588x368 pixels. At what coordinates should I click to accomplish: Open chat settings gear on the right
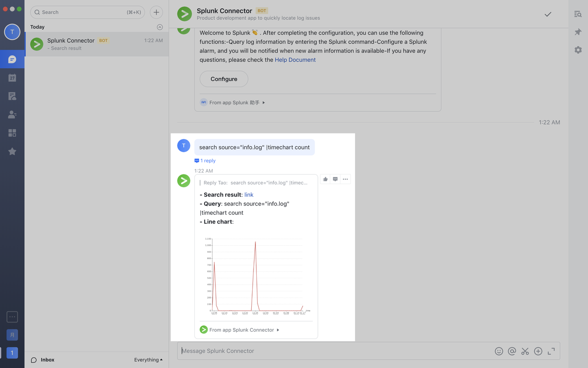click(x=577, y=50)
